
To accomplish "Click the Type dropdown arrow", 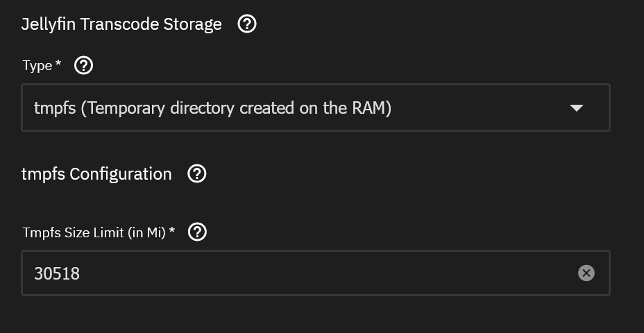I will tap(576, 108).
